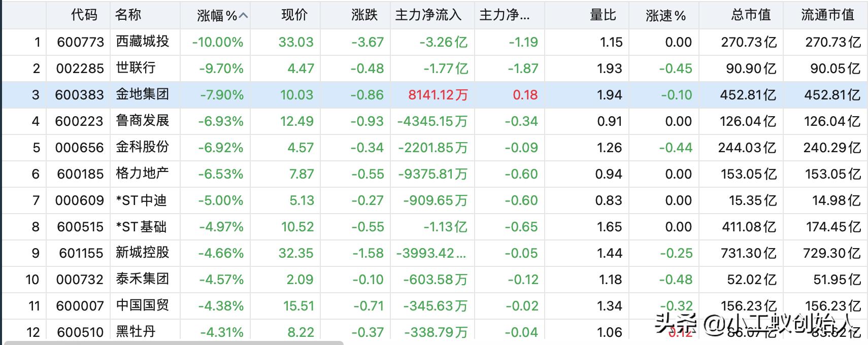Click stock name 鲁商发展
The image size is (868, 345).
(x=143, y=121)
